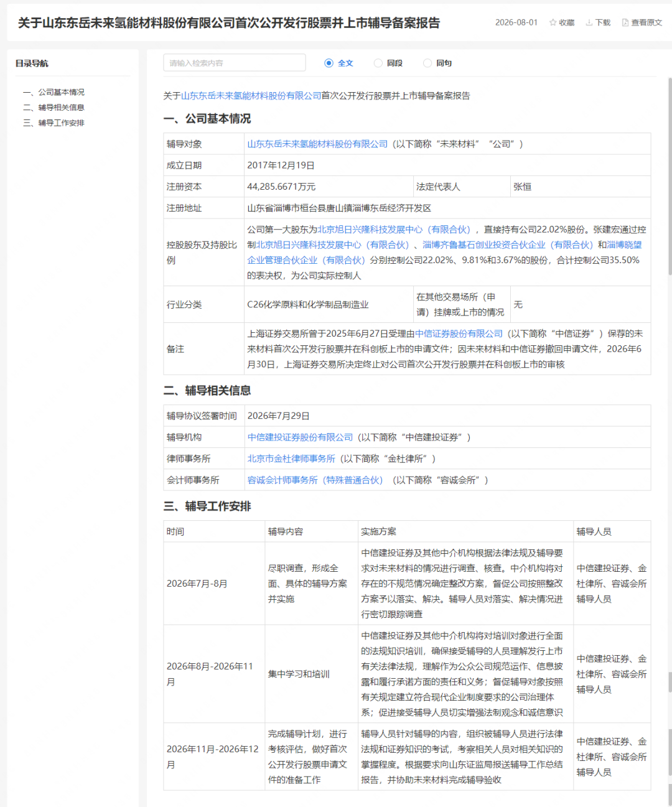Open 山东东岳未来氢能材料股份有限公司 link in intro line
Image resolution: width=672 pixels, height=807 pixels.
coord(251,96)
